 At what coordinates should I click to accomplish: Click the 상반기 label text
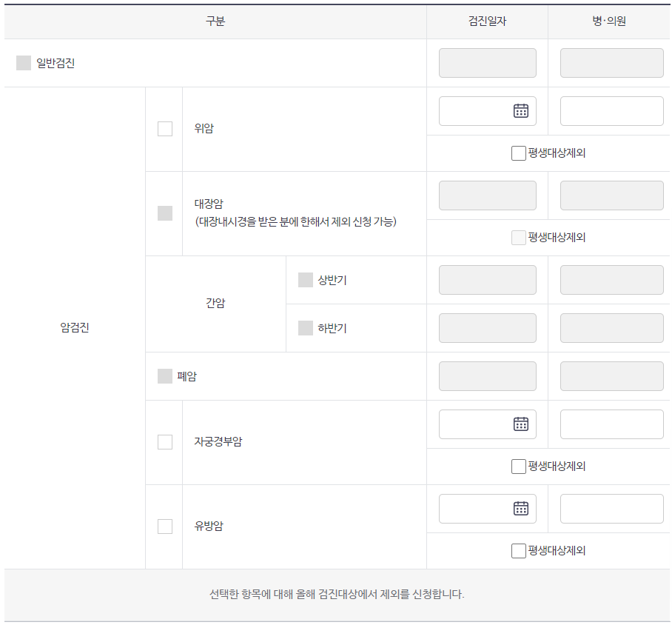[x=332, y=280]
